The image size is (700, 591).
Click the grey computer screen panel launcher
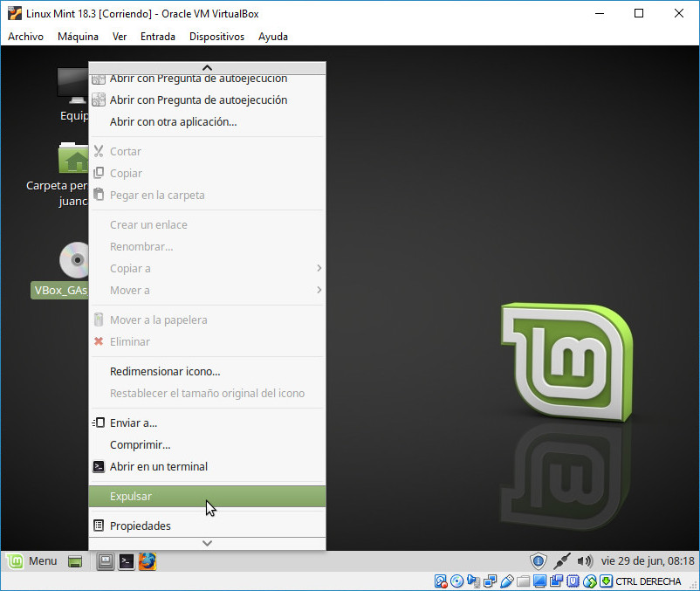tap(106, 561)
